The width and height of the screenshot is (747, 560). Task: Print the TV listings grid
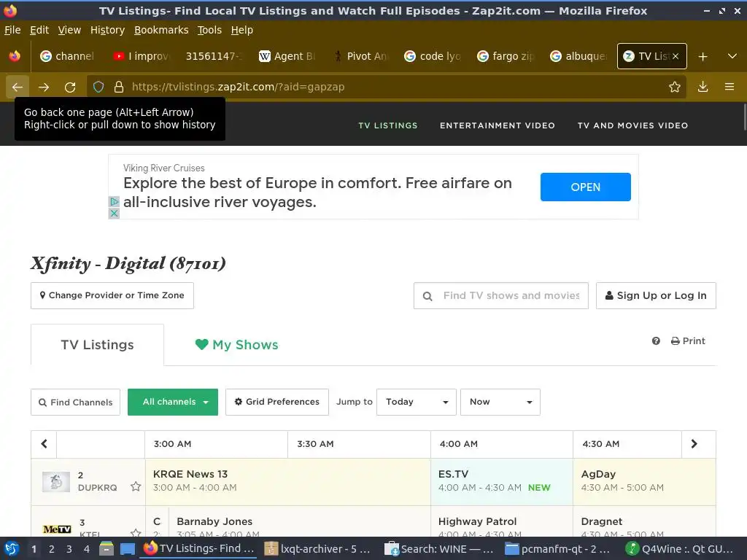(688, 341)
